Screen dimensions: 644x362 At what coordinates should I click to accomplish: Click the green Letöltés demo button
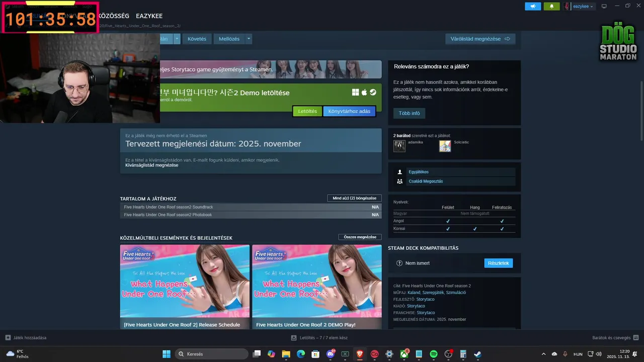(x=307, y=111)
